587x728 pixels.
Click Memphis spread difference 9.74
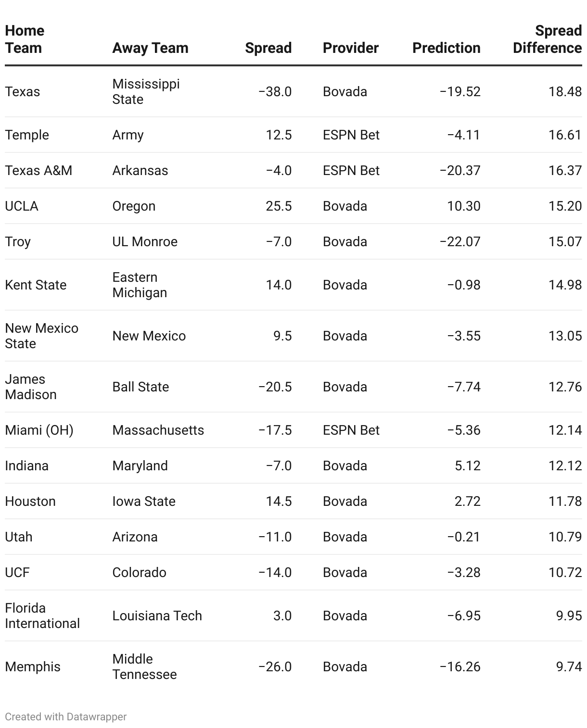[569, 666]
